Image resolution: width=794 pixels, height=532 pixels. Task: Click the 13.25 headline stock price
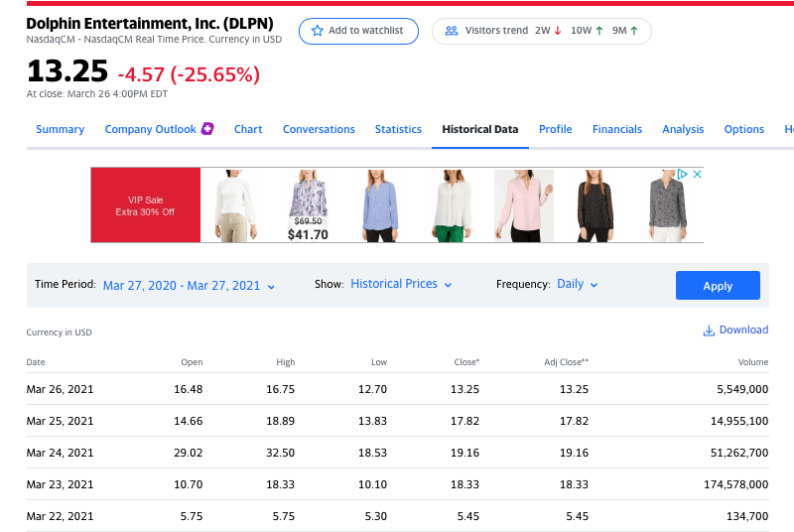click(67, 70)
